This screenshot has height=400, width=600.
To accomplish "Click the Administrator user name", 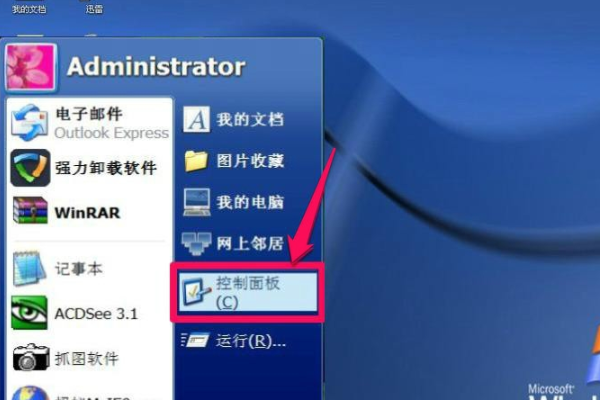I will [x=156, y=67].
